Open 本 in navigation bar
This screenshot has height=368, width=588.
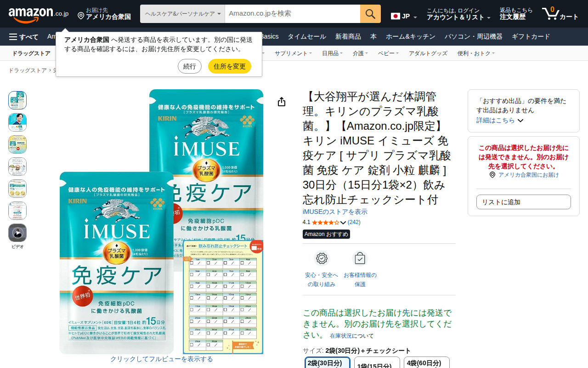pyautogui.click(x=373, y=37)
